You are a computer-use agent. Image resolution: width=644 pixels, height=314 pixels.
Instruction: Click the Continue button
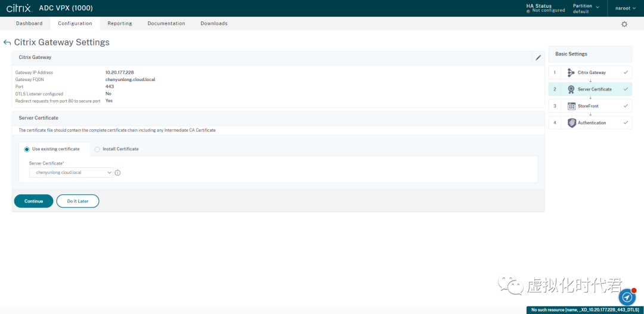click(33, 201)
